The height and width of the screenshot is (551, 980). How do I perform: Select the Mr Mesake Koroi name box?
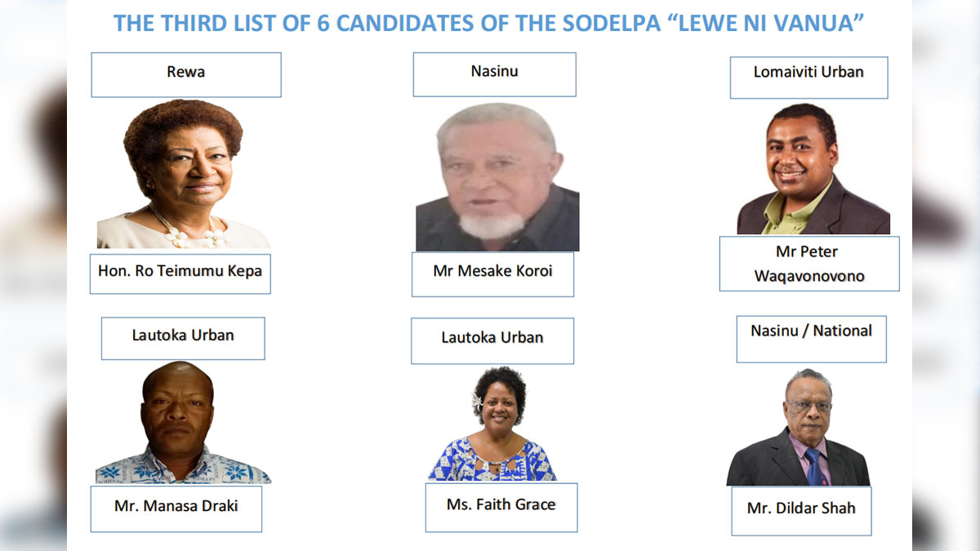492,273
